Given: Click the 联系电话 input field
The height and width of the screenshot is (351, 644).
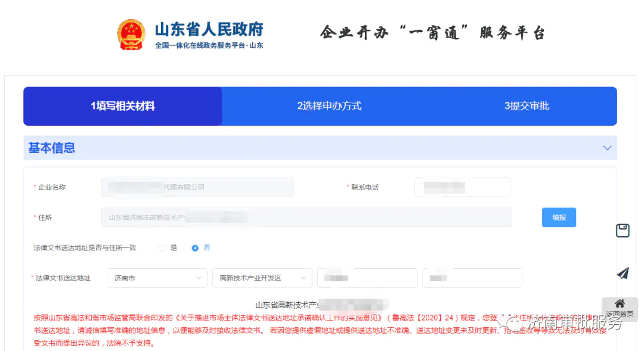Looking at the screenshot, I should [462, 187].
